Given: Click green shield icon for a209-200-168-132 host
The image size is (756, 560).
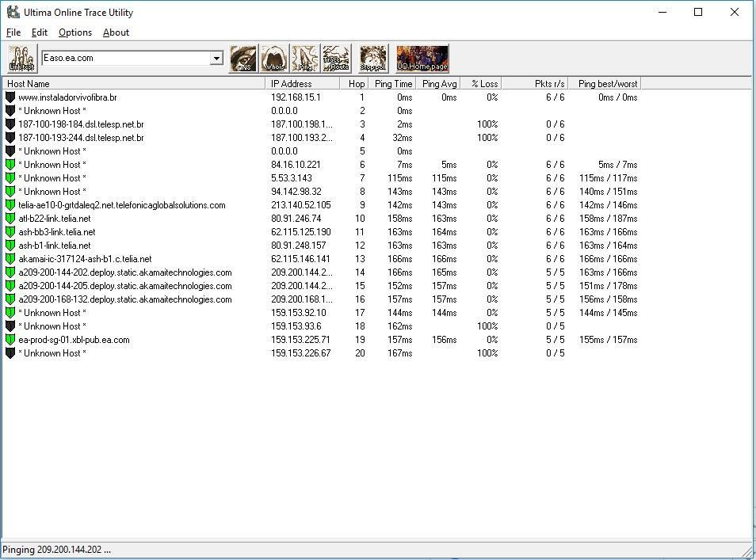Looking at the screenshot, I should click(10, 299).
